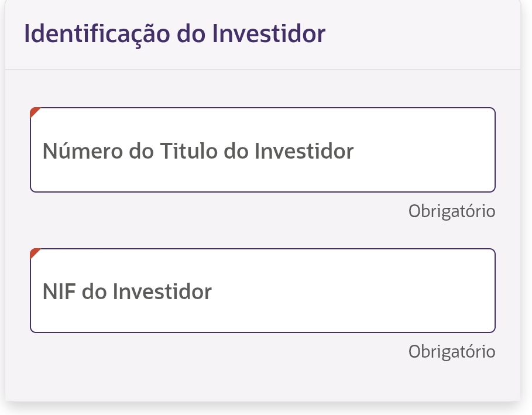Screen dimensions: 532x415
Task: Click the "NIF do Investidor" placeholder text
Action: (127, 291)
